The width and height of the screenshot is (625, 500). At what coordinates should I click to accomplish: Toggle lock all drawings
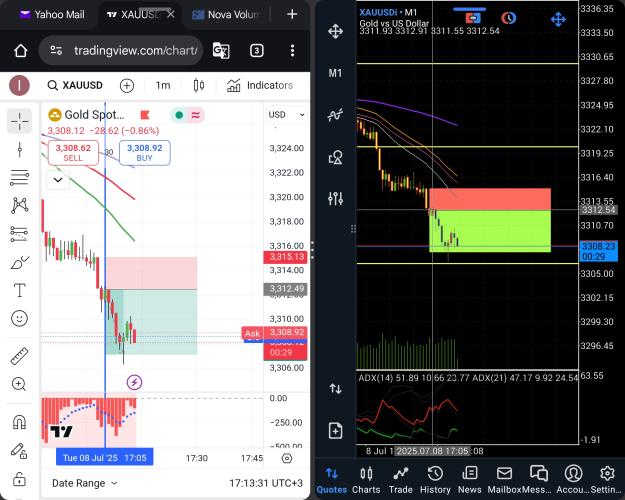pyautogui.click(x=20, y=478)
